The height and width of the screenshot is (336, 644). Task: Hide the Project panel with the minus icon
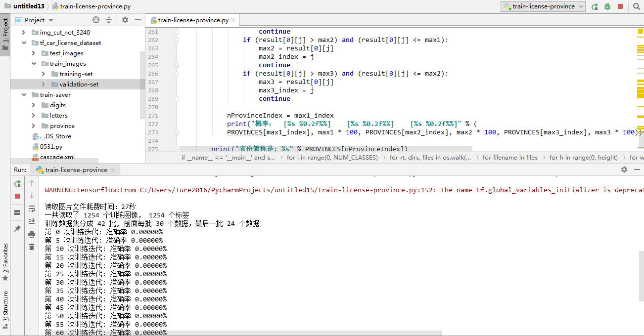(x=138, y=20)
